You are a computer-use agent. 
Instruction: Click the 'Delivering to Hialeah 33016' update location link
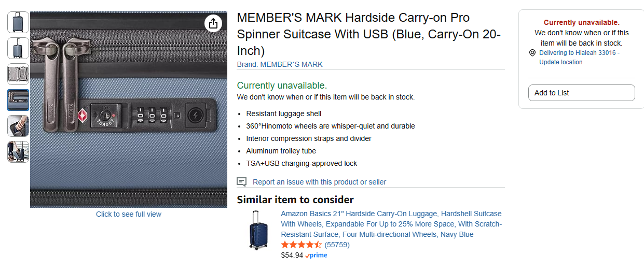click(x=579, y=58)
